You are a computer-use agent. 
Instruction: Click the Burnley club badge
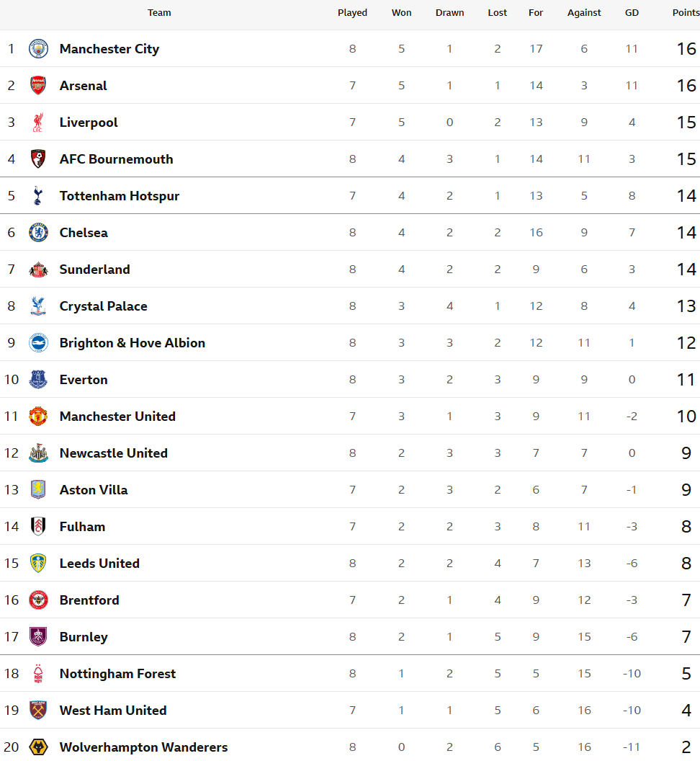pyautogui.click(x=38, y=637)
